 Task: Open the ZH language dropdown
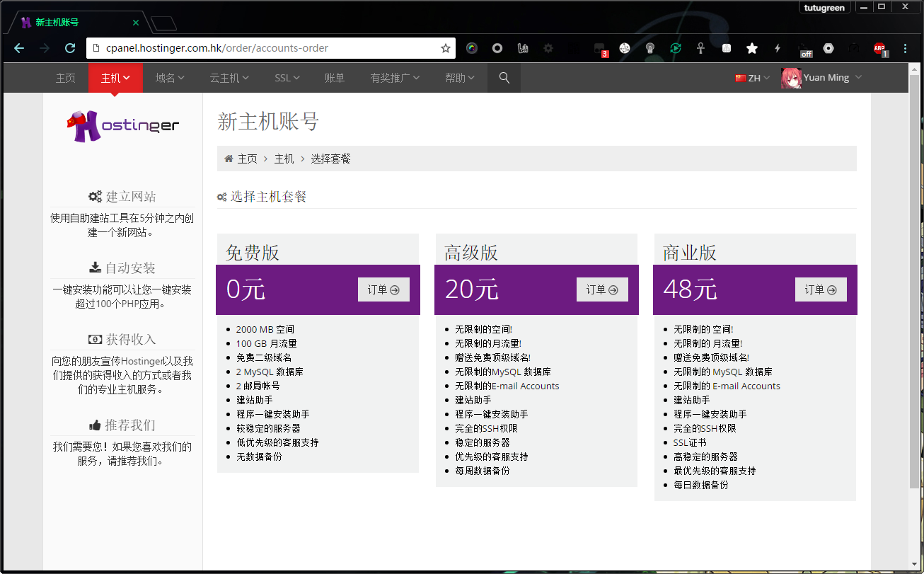click(x=753, y=78)
